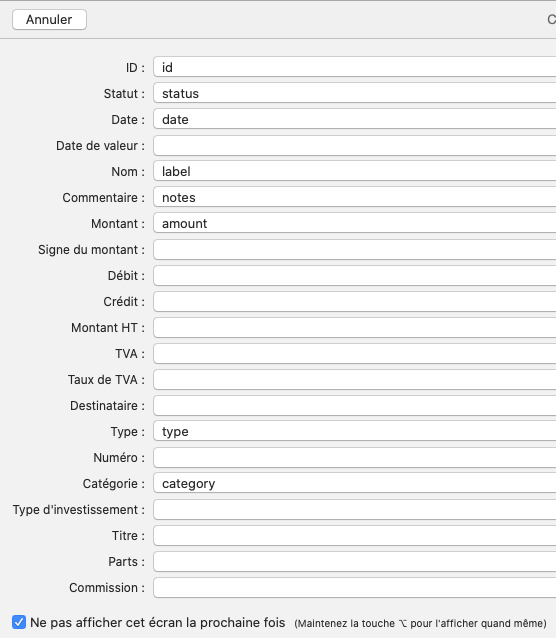Edit the Statut field with 'status'
556x638 pixels.
[355, 93]
